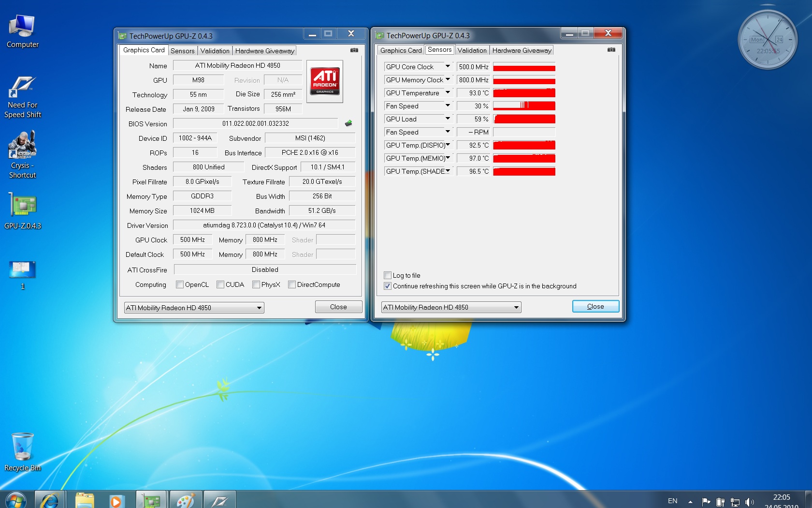This screenshot has height=508, width=812.
Task: Click the desktop clock gadget
Action: click(767, 40)
